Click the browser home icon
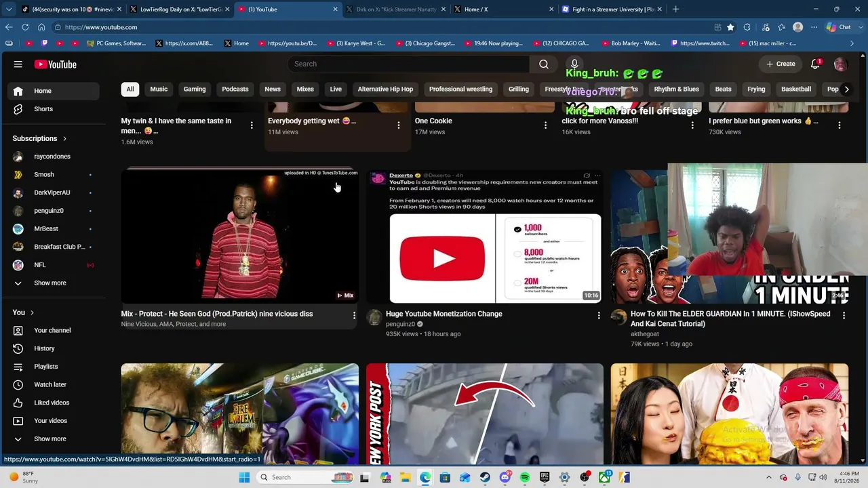This screenshot has height=488, width=868. click(41, 27)
